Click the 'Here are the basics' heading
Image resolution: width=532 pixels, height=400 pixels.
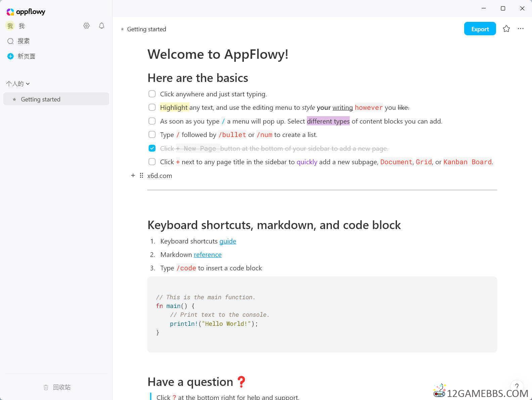coord(198,78)
